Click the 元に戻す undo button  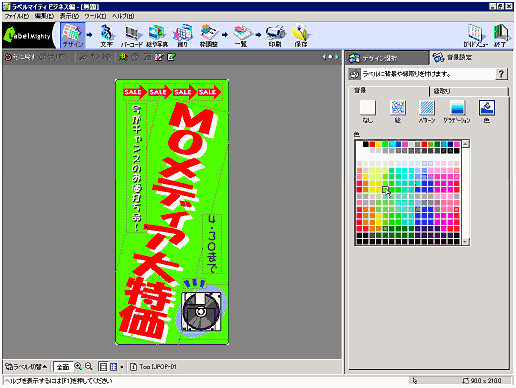(20, 57)
